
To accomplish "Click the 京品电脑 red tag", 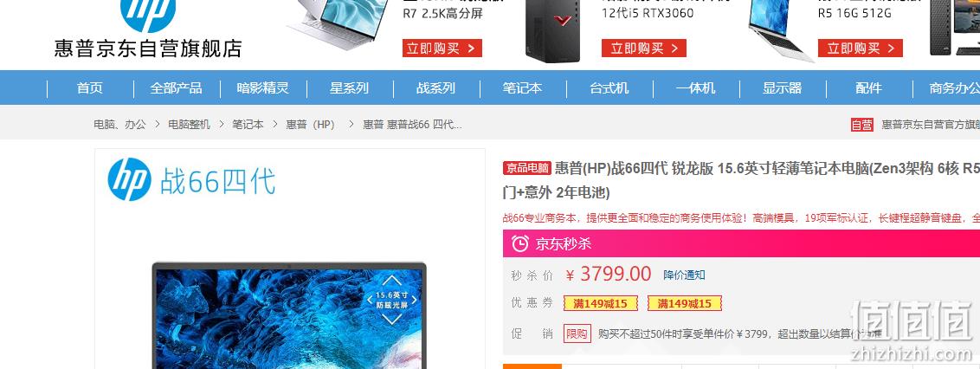I will coord(527,168).
